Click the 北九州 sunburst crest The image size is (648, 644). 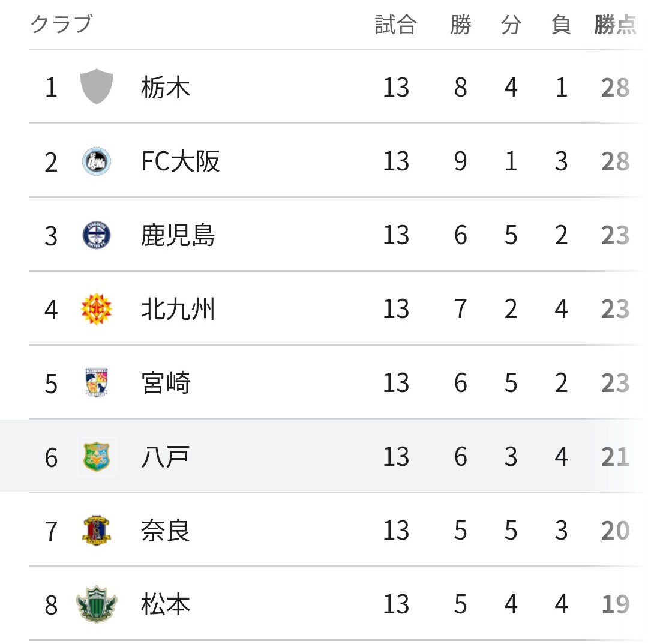coord(96,308)
